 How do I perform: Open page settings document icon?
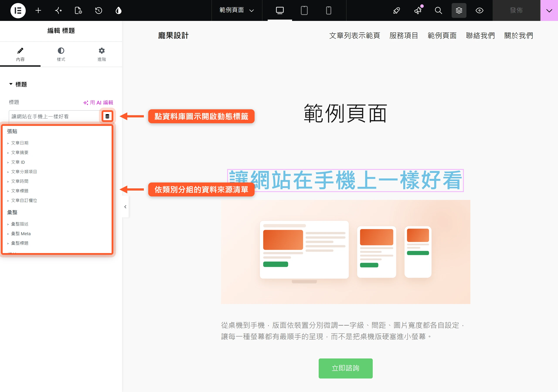[78, 10]
